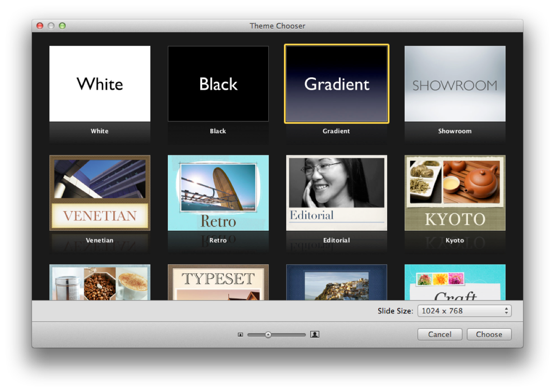Click the 'White' label under thumbnail
The image size is (555, 392).
tap(99, 131)
